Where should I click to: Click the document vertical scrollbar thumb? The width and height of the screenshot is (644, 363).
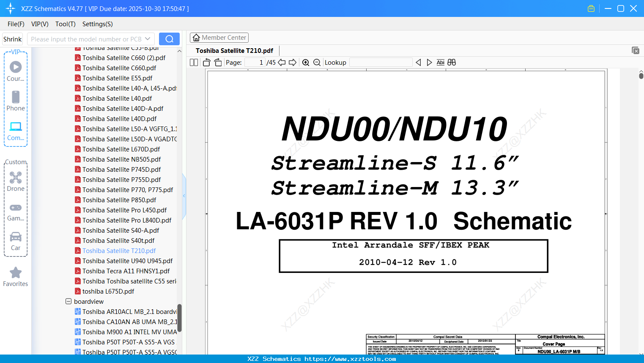click(641, 76)
